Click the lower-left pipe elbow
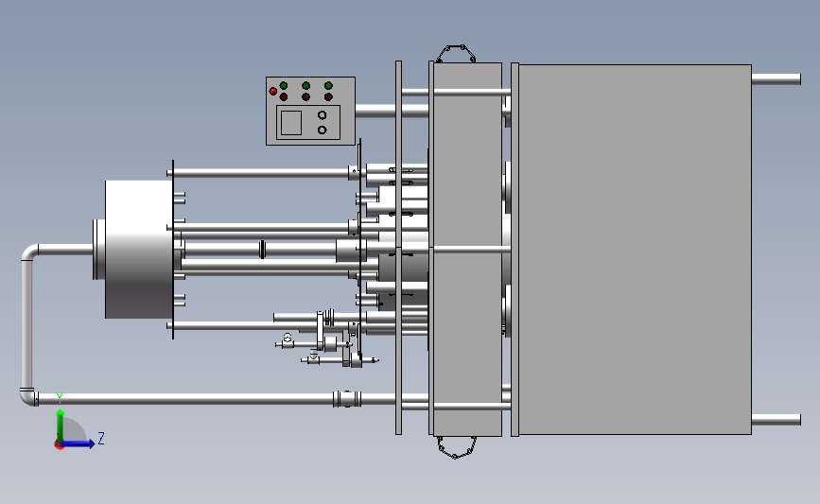 (x=29, y=397)
